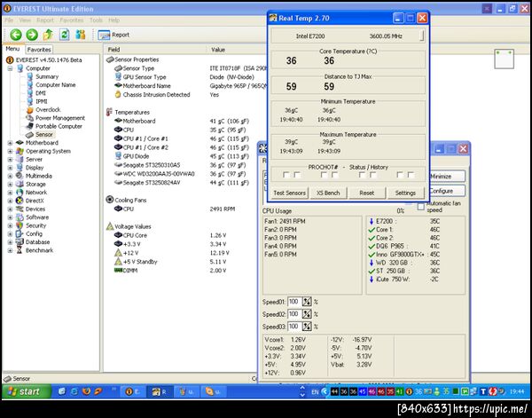Collapse the Computer tree node
532x418 pixels.
[10, 67]
